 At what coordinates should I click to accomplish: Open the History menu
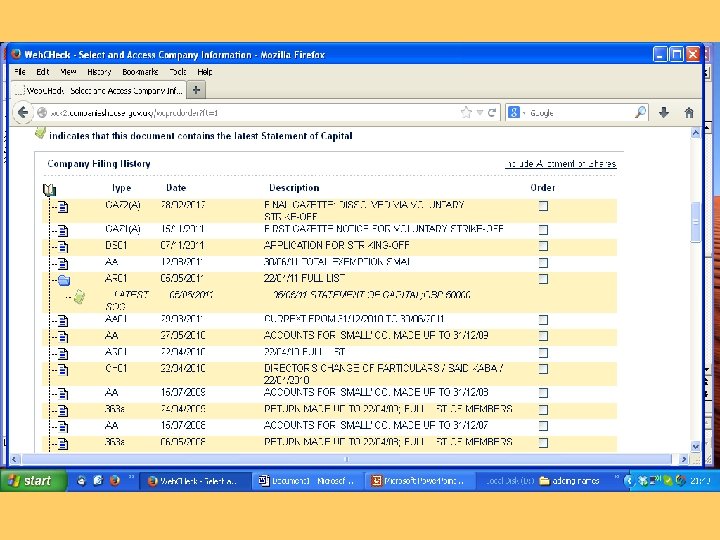(x=99, y=72)
